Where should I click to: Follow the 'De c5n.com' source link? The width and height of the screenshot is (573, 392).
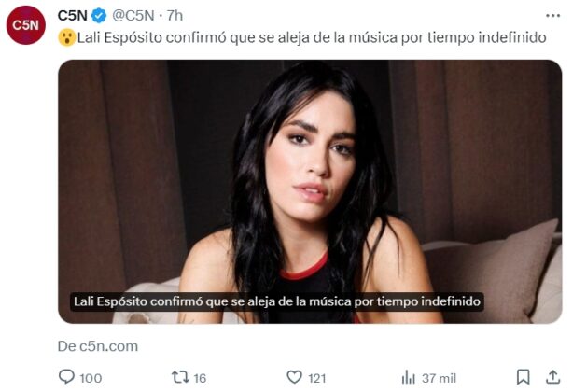pos(98,346)
